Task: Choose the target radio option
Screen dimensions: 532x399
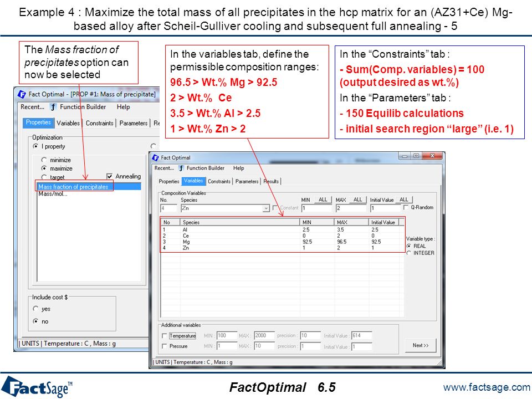Action: pyautogui.click(x=44, y=177)
